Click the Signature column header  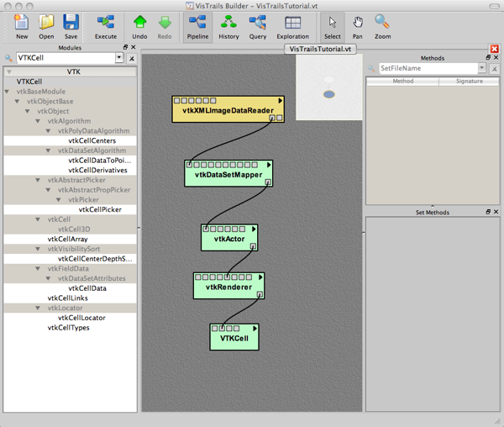tap(470, 82)
